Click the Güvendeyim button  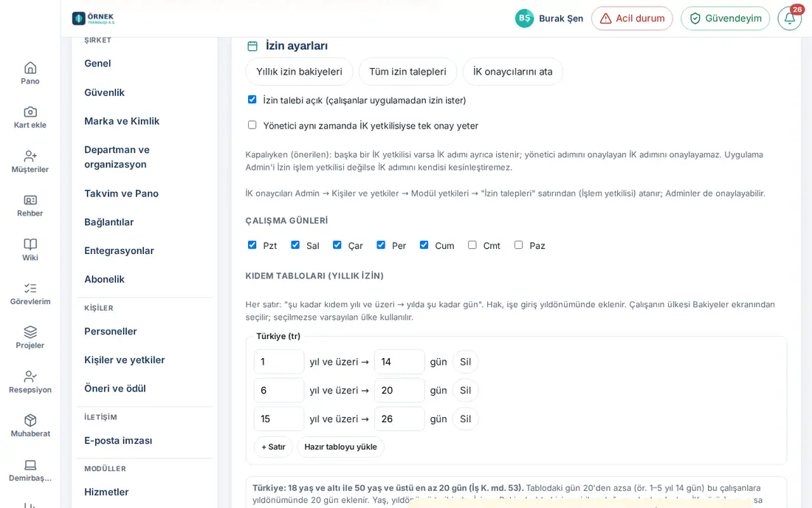(725, 18)
